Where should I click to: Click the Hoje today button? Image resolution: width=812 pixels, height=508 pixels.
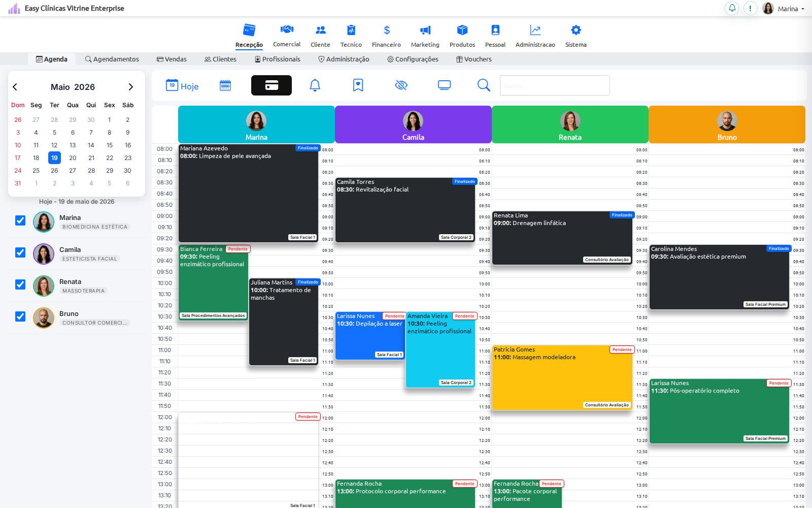(182, 86)
